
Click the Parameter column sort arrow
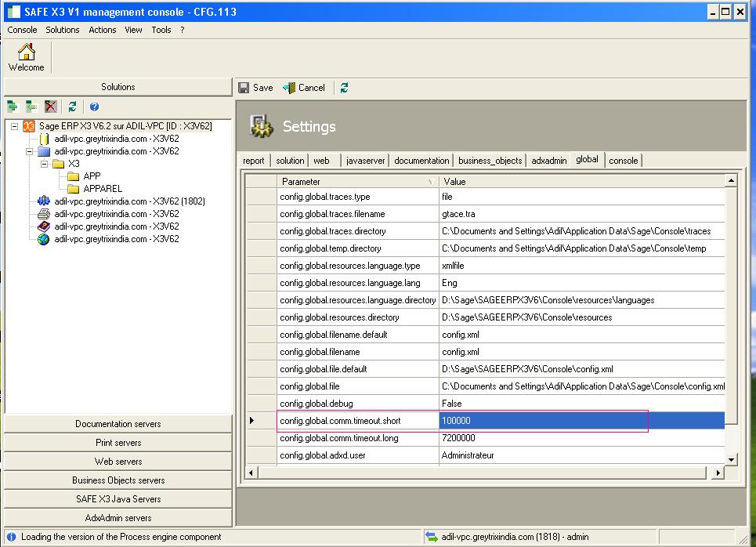pos(431,182)
